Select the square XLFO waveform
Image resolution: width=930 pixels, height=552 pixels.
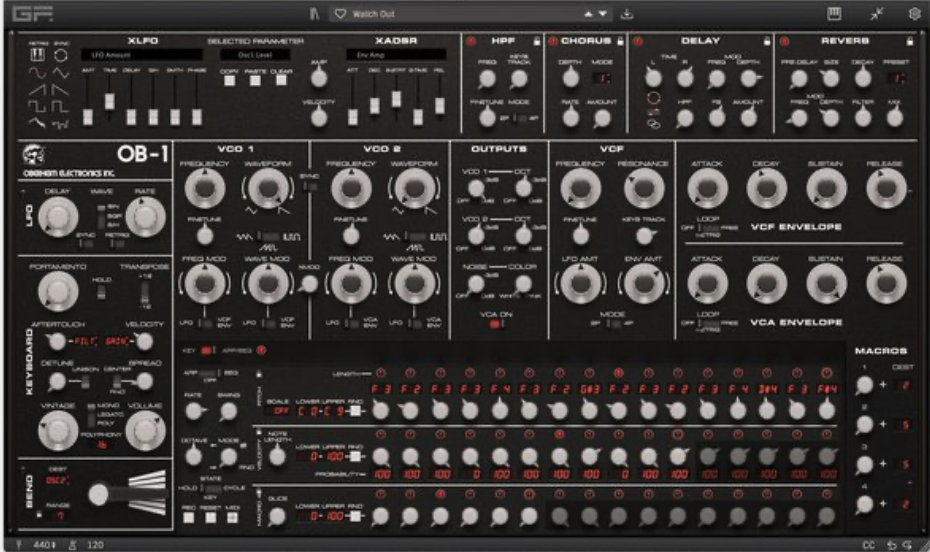(x=37, y=107)
